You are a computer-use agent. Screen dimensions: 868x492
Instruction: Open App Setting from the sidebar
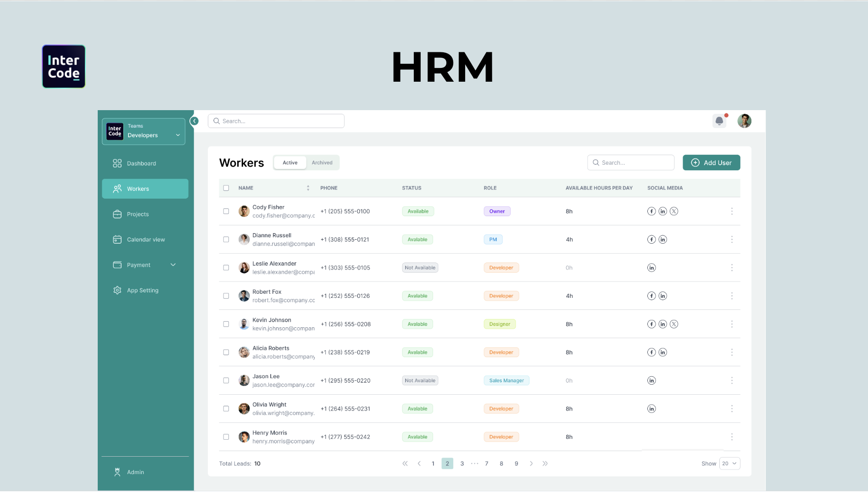(142, 290)
